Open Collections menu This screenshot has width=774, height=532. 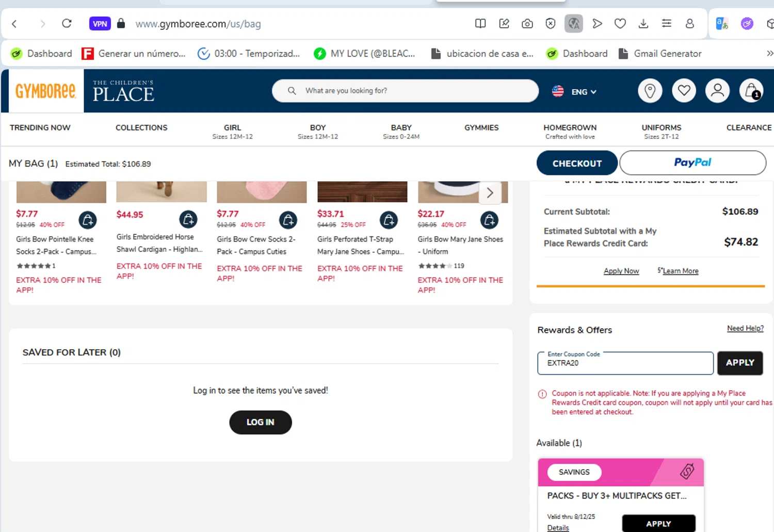(x=141, y=127)
